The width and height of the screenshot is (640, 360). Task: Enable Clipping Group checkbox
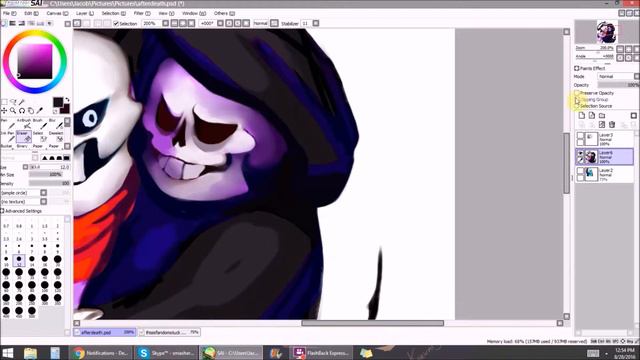click(577, 100)
